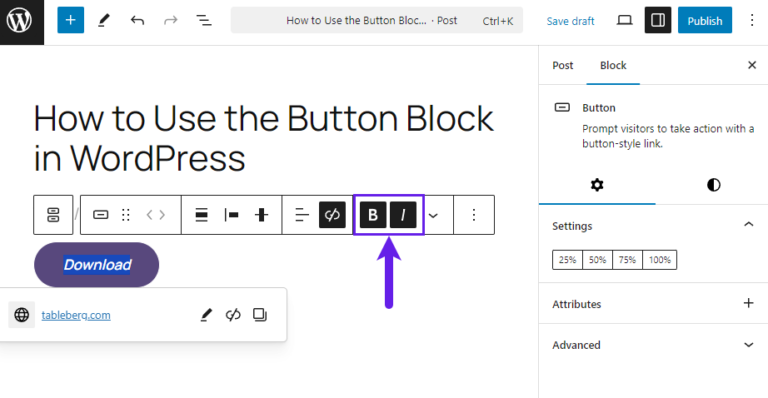
Task: Open the Styles half-circle tab
Action: click(x=714, y=185)
